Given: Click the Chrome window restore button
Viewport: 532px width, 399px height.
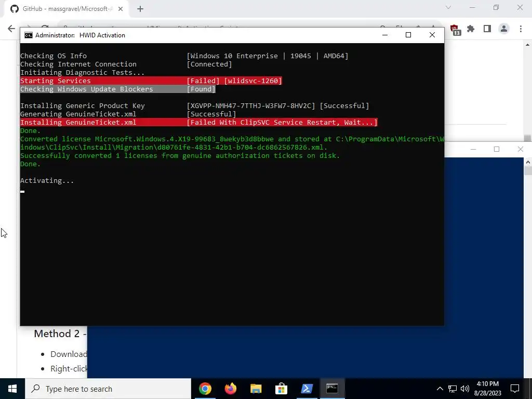Looking at the screenshot, I should click(496, 7).
